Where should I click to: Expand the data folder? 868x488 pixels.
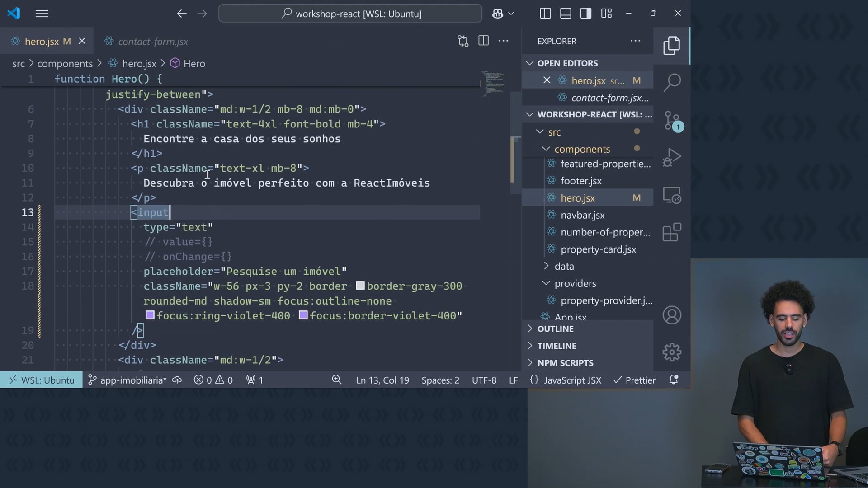564,267
